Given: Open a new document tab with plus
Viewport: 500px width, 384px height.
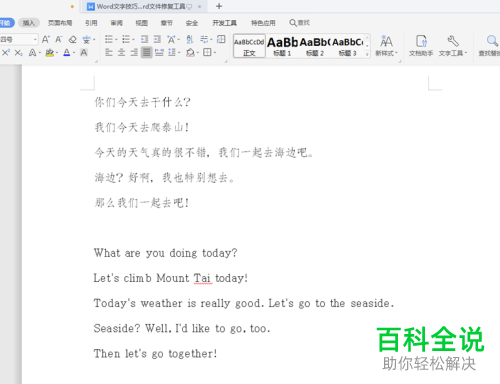Looking at the screenshot, I should 219,6.
